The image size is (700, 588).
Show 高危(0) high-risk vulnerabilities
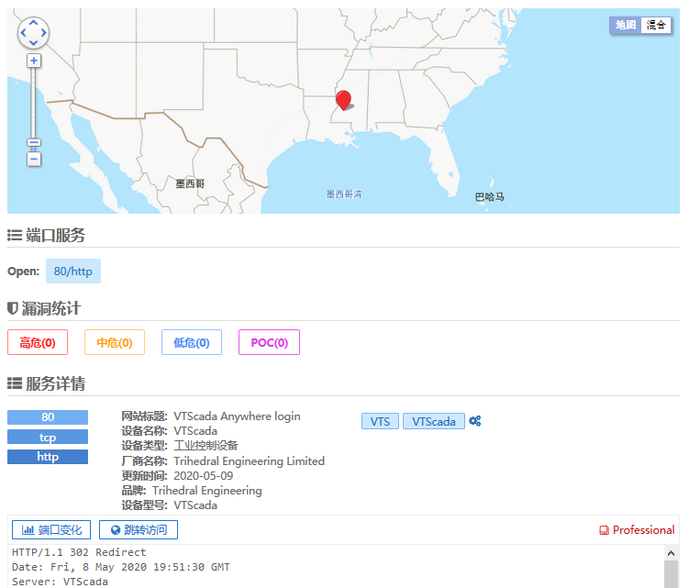[x=38, y=342]
